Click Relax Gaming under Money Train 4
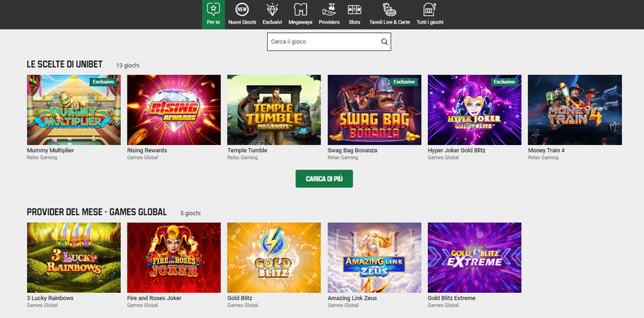Screen dimensions: 644x318 (543, 157)
